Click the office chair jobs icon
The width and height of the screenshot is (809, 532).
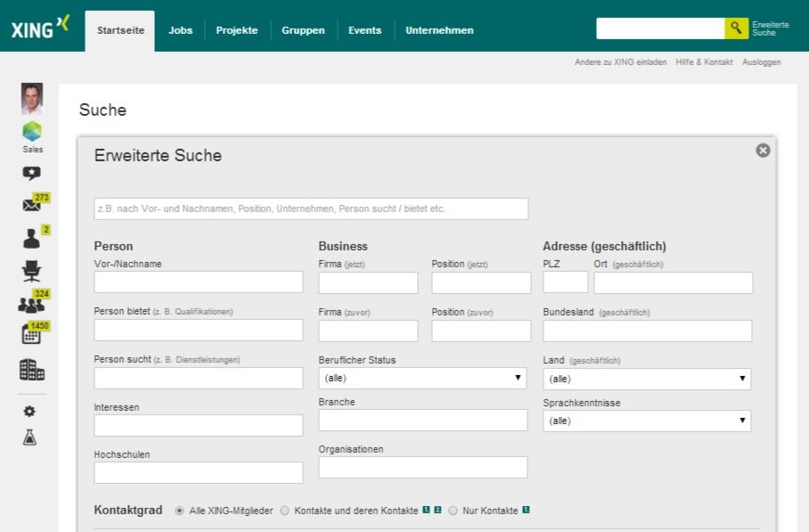tap(31, 271)
